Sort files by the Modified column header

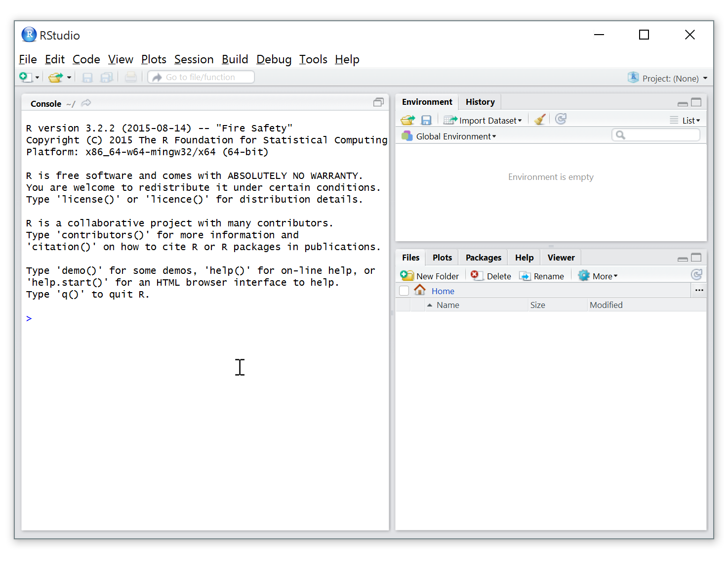[647, 305]
